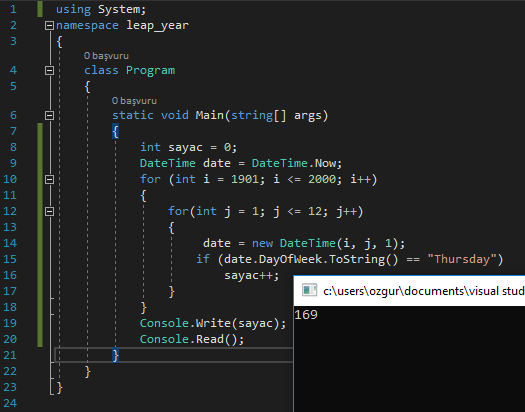The image size is (525, 412).
Task: Collapse the Main method block
Action: pyautogui.click(x=49, y=115)
